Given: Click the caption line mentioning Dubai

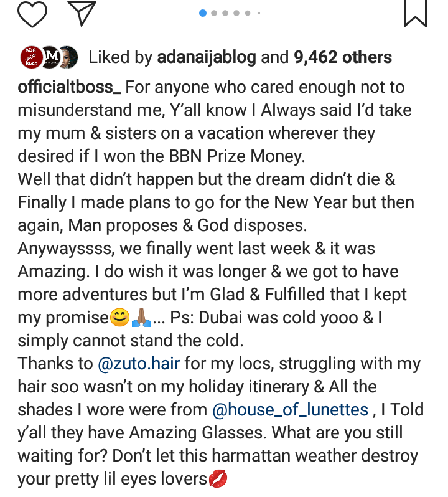Looking at the screenshot, I should click(x=268, y=318).
